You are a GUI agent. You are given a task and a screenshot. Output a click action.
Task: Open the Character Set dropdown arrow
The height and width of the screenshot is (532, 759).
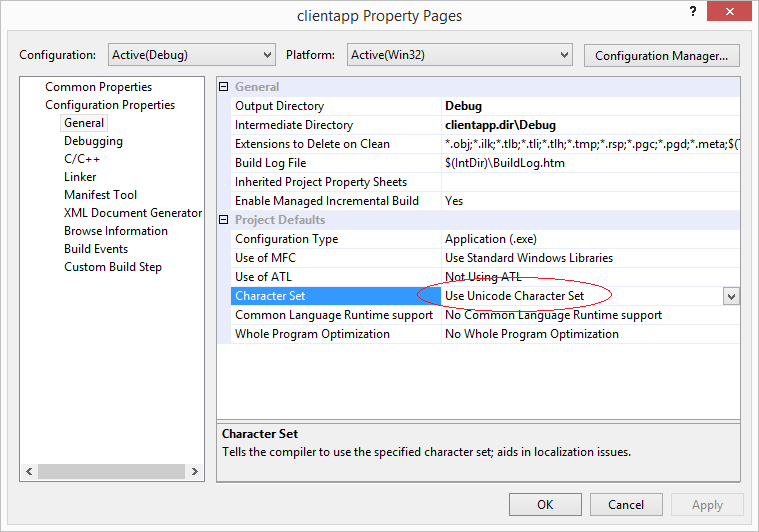[731, 296]
